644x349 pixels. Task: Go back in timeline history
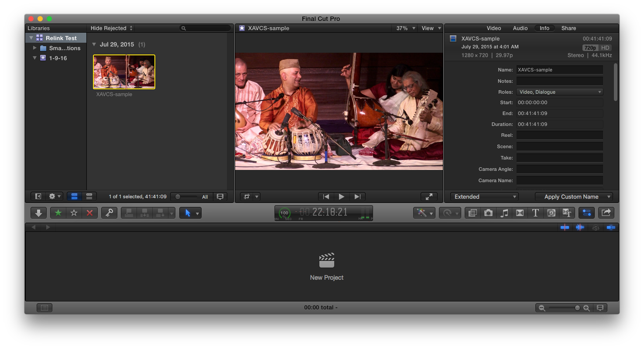(34, 227)
